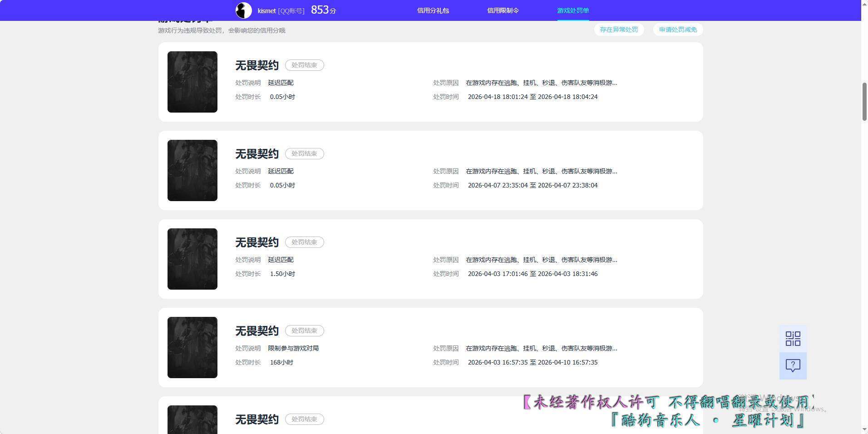Screen dimensions: 868x434
Task: Click the kismet profile avatar
Action: click(243, 10)
